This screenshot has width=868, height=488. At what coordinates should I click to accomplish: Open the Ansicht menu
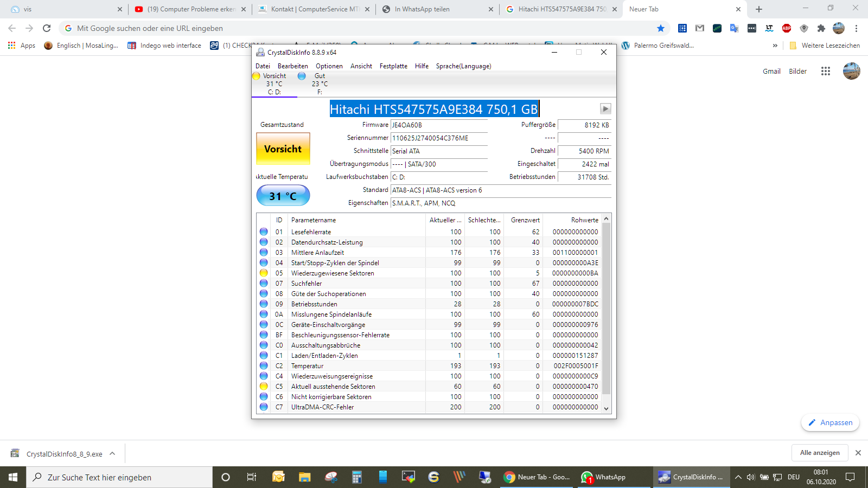(361, 66)
